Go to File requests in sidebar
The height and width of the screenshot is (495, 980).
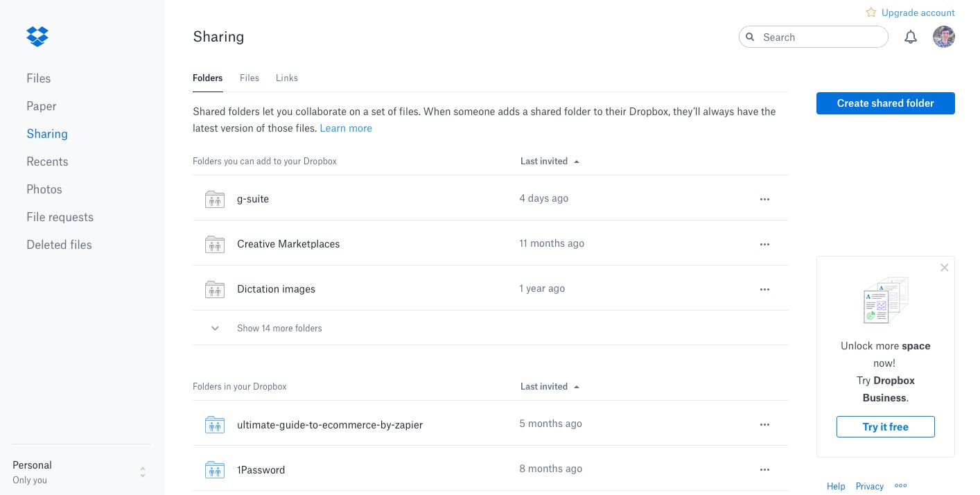coord(60,217)
